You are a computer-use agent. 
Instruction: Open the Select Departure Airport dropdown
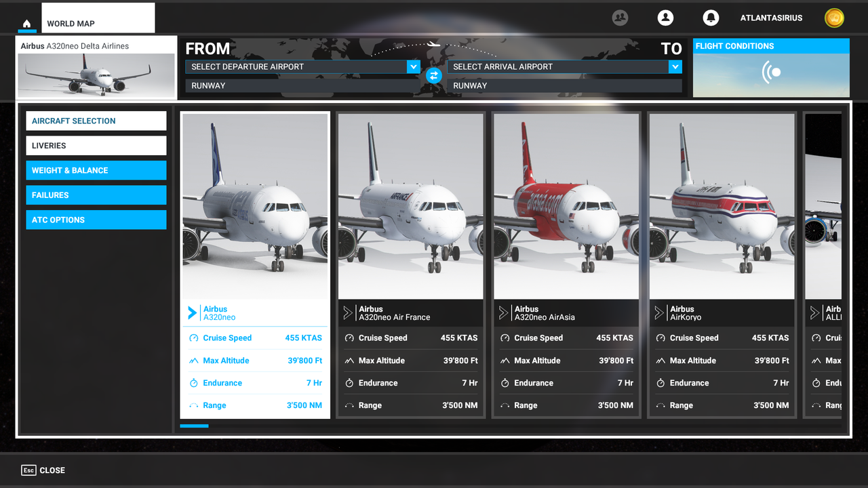[302, 66]
